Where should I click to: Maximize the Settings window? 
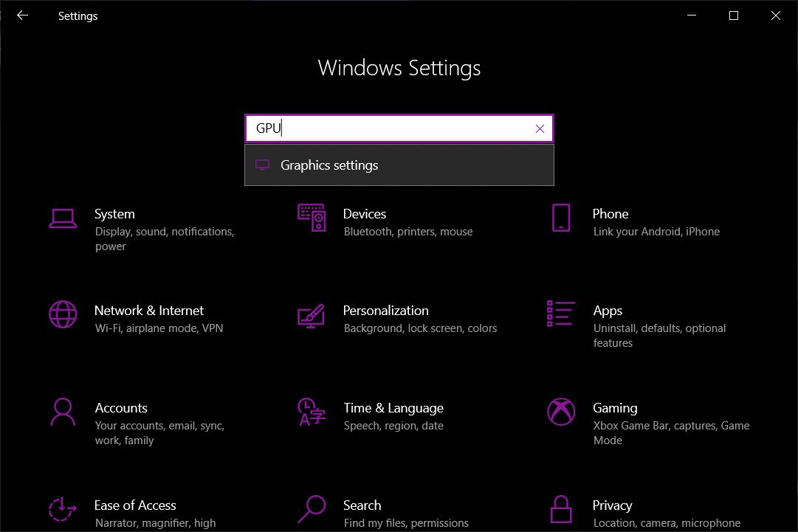733,15
